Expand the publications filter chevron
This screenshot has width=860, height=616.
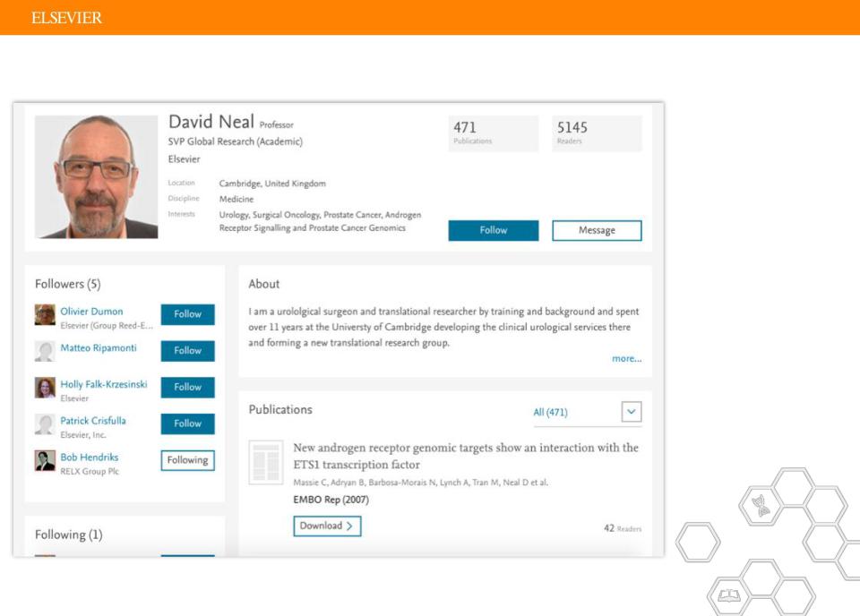click(x=632, y=412)
